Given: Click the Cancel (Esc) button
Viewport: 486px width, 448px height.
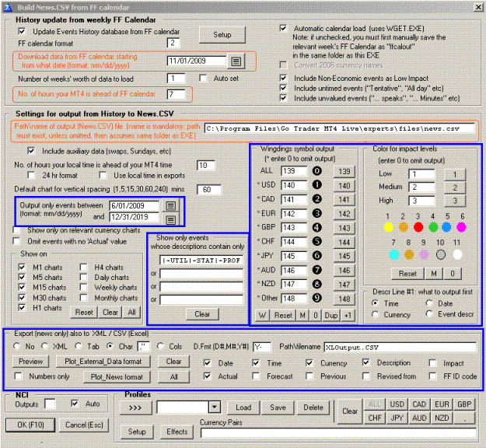Looking at the screenshot, I should (x=84, y=425).
